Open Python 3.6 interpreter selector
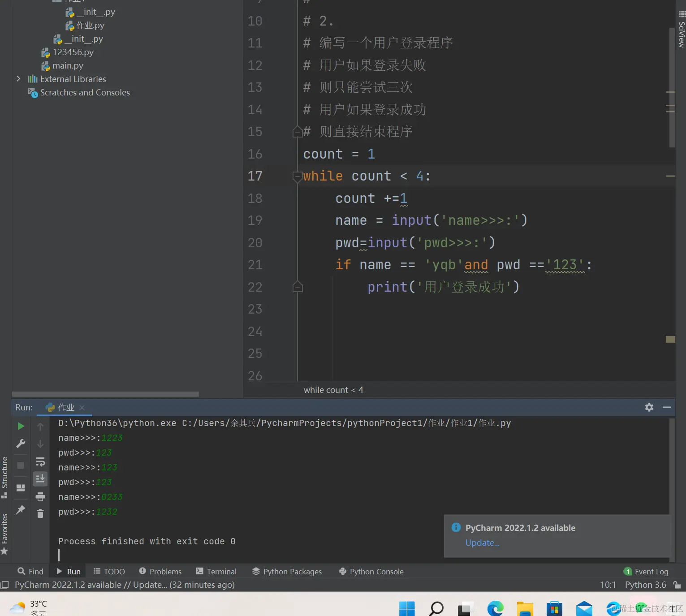The width and height of the screenshot is (686, 616). click(x=645, y=585)
